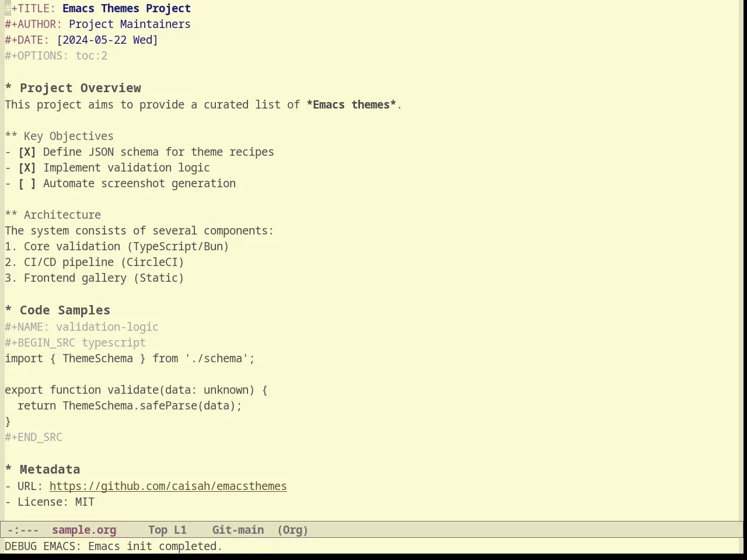Click the '#+END_SRC' line

point(33,437)
